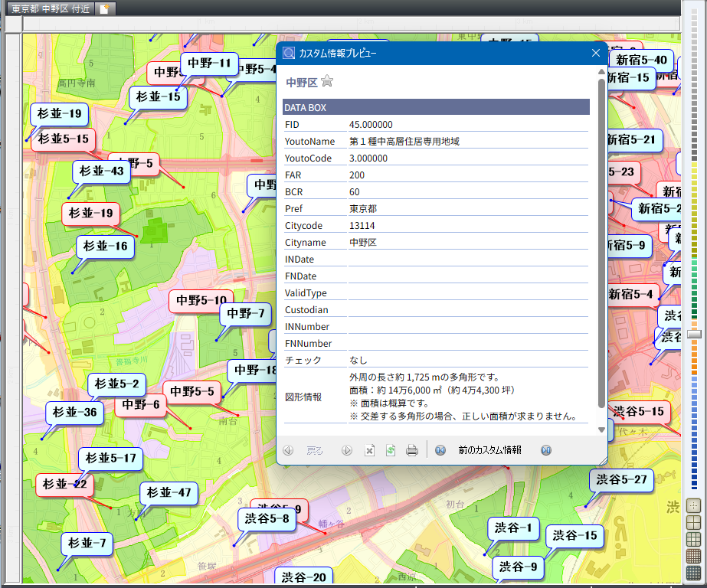Screen dimensions: 707x588
Task: Go to next custom info record icon
Action: (546, 450)
